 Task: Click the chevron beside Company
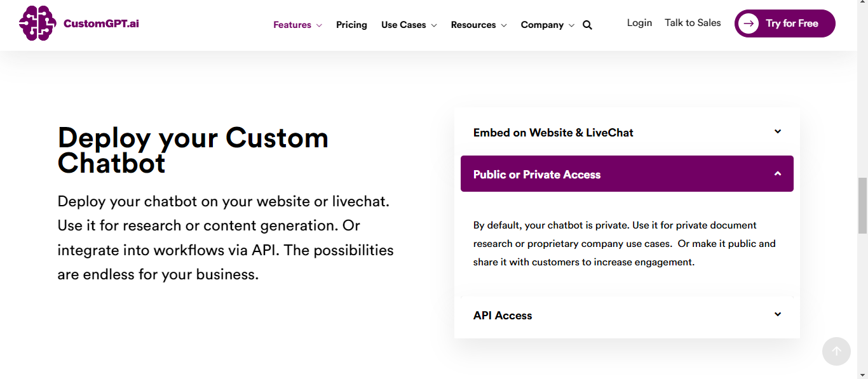tap(571, 25)
